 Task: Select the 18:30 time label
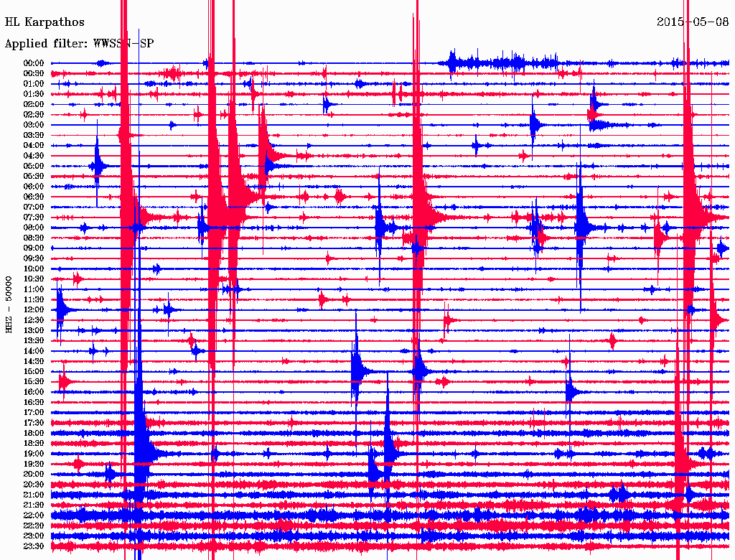(34, 444)
